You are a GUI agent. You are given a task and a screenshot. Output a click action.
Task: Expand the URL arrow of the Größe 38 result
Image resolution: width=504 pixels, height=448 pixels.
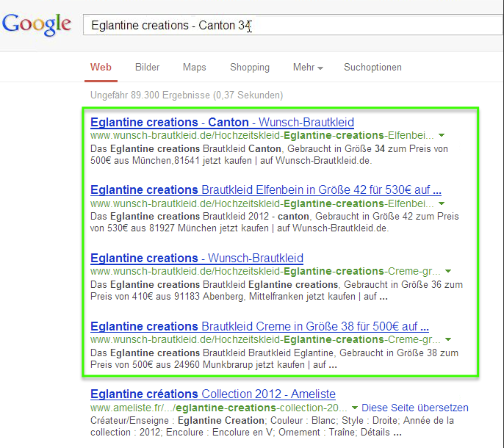[448, 339]
